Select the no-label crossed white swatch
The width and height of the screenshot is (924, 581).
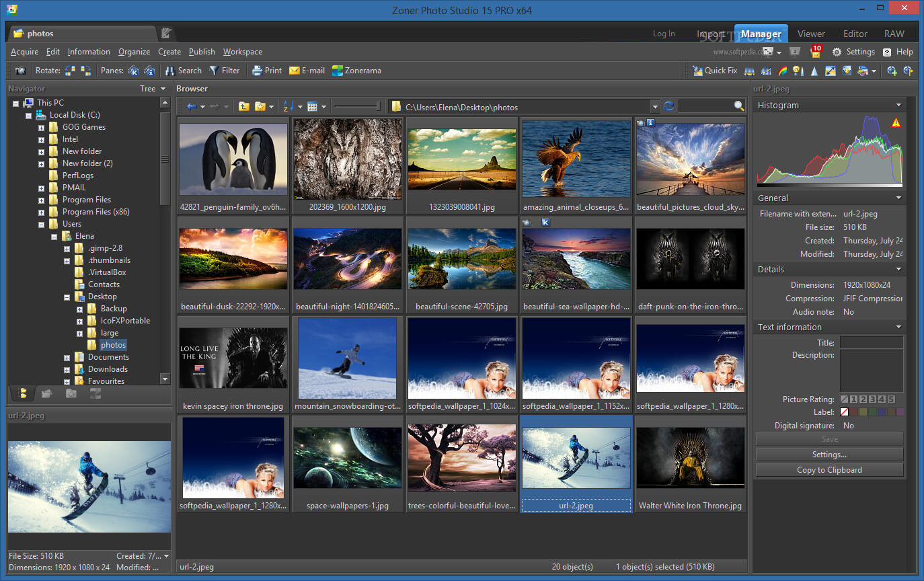844,412
